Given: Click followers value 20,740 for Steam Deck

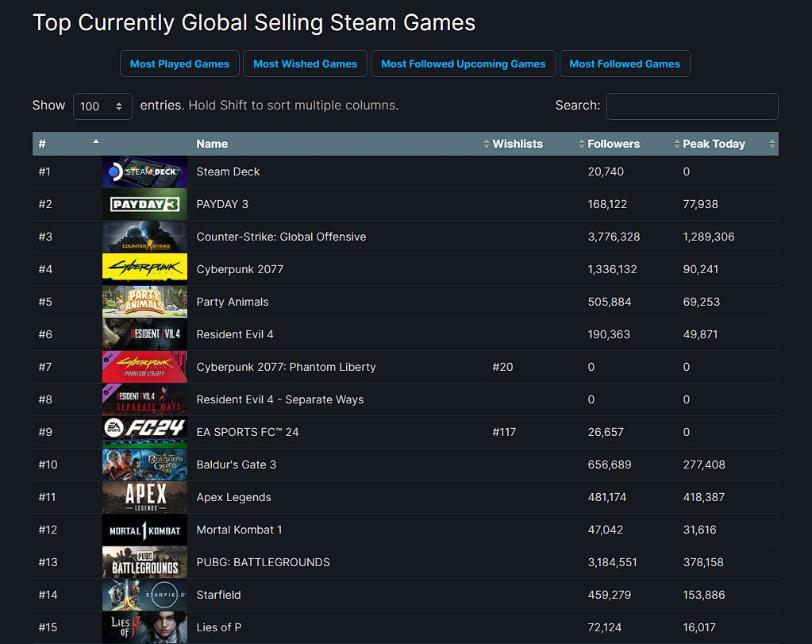Looking at the screenshot, I should coord(606,172).
